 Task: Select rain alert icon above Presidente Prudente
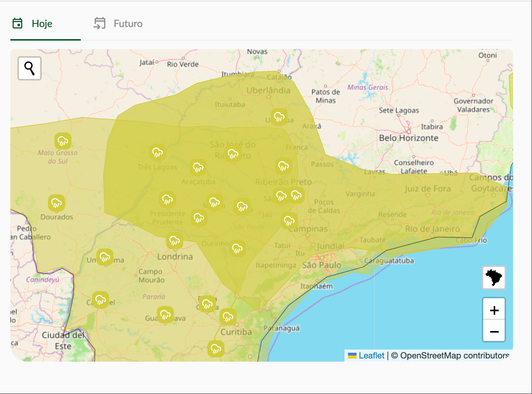[168, 199]
